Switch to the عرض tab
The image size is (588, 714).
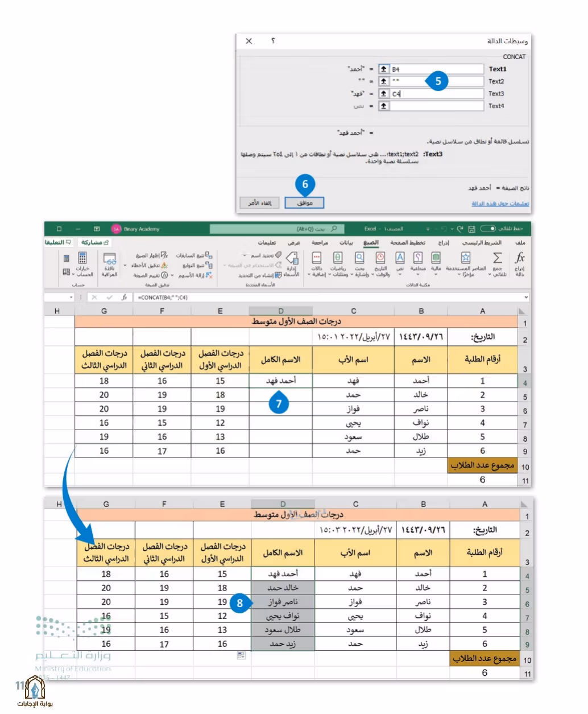click(x=293, y=242)
